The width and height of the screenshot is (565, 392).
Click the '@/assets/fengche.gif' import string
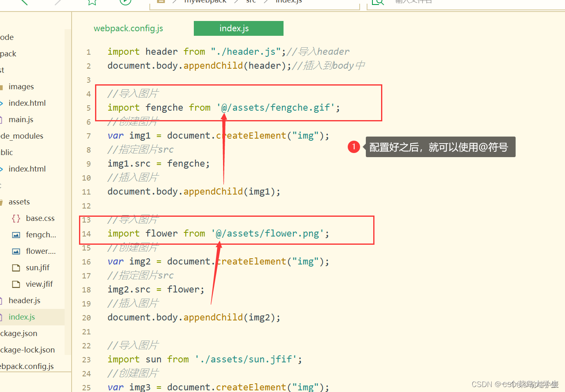tap(276, 108)
